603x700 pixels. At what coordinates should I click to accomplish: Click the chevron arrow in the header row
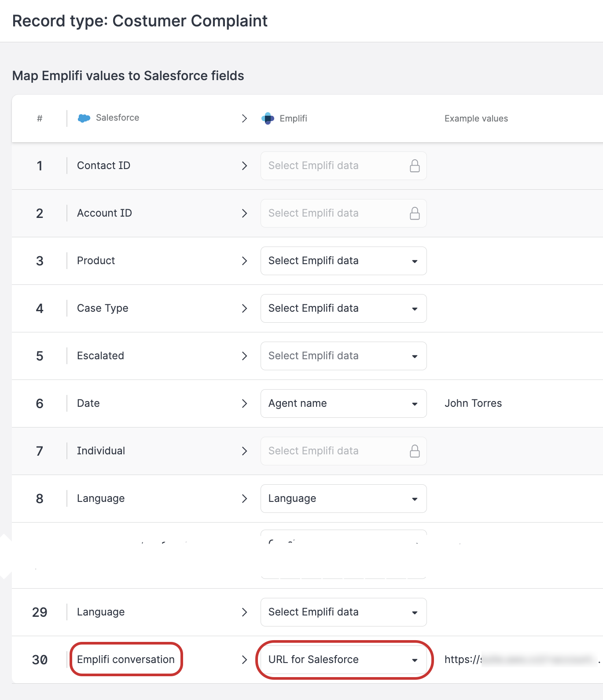[245, 118]
